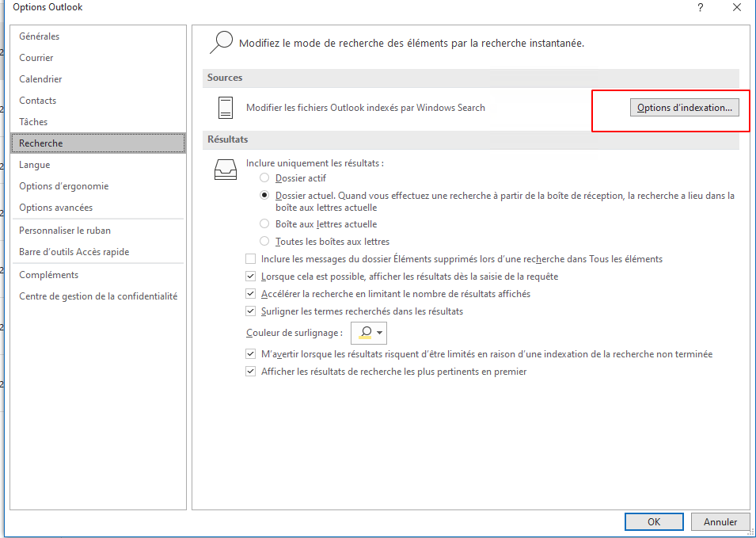Click the help question mark icon

pos(700,8)
